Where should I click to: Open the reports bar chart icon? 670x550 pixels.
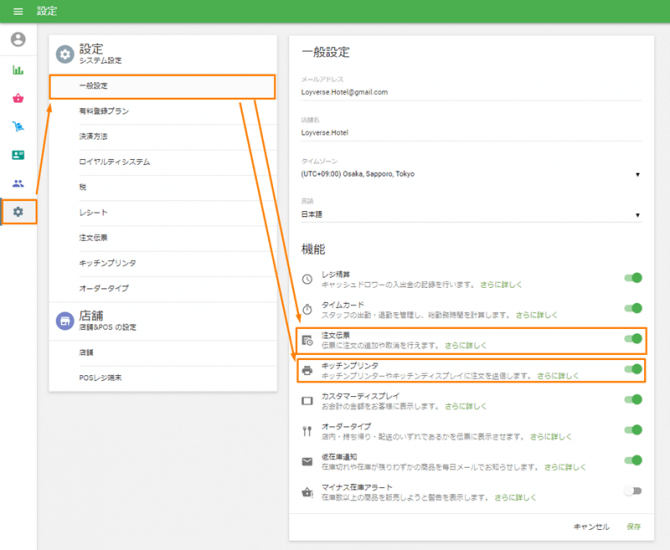18,70
